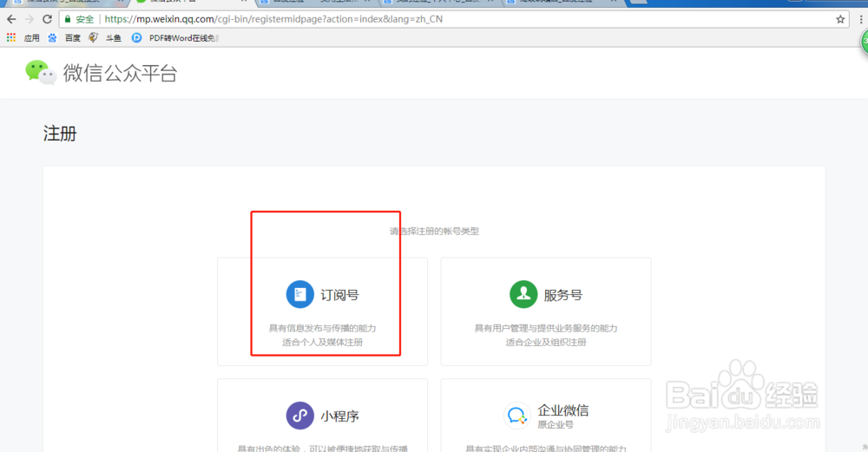
Task: Click the Baidu paw icon bookmark
Action: pyautogui.click(x=52, y=37)
